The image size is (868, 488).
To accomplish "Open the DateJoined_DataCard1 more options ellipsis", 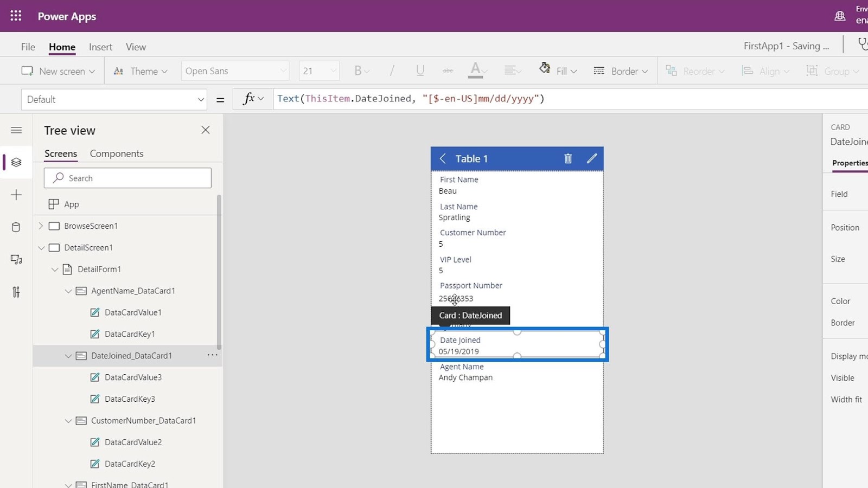I will click(212, 355).
